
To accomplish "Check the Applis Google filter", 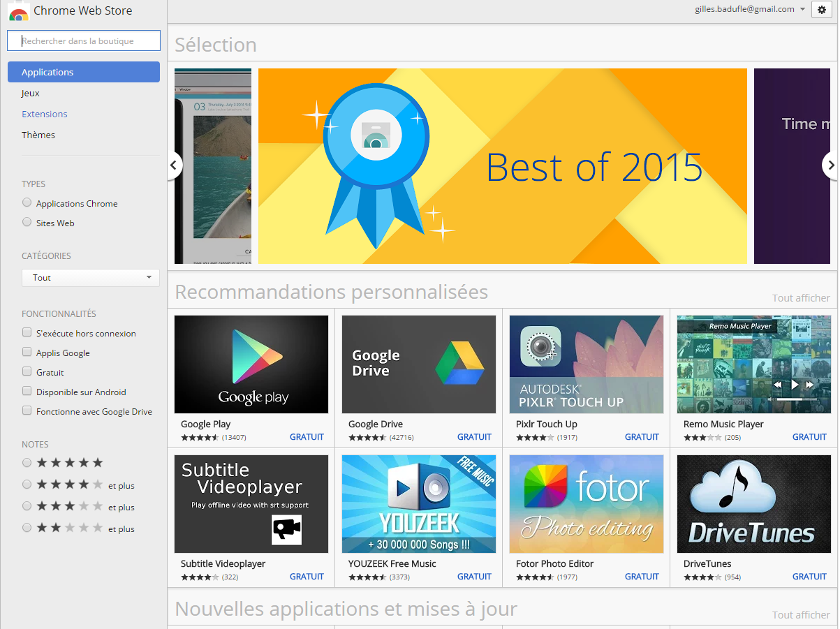I will pos(27,353).
